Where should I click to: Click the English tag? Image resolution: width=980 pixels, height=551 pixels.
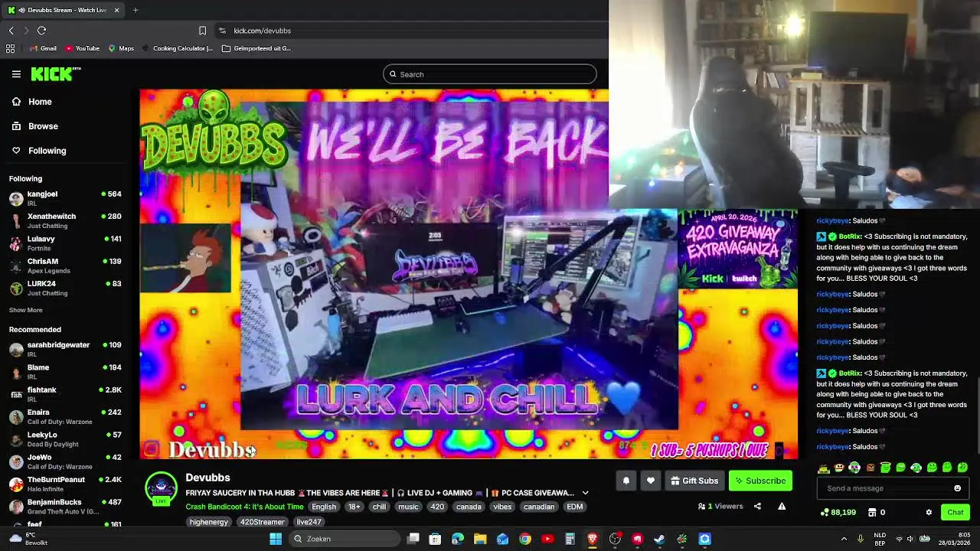324,507
